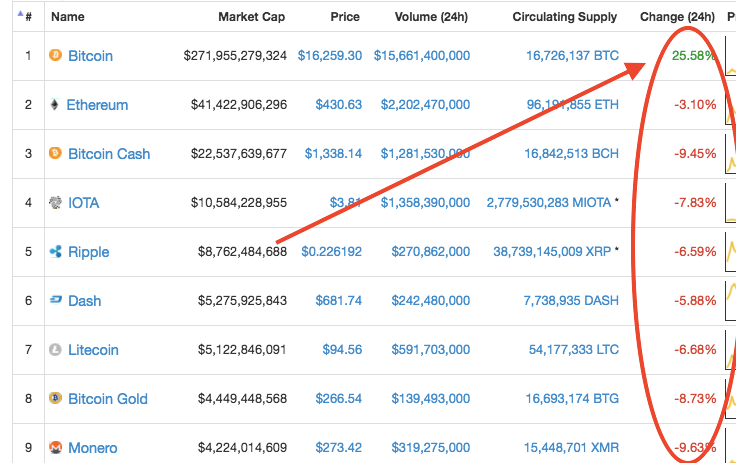Viewport: 736px width, 463px height.
Task: Open the Litecoin coin page
Action: (x=93, y=350)
